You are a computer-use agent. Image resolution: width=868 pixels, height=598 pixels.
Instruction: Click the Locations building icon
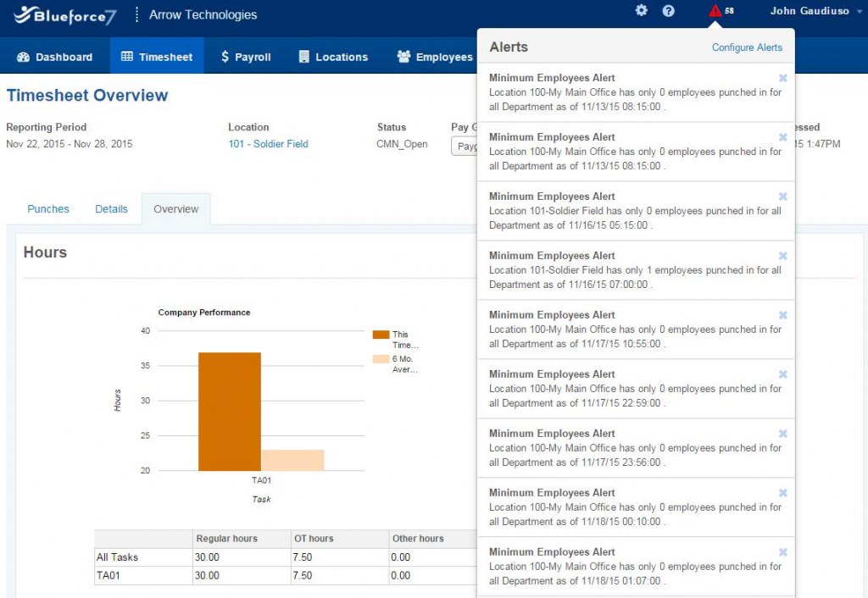304,57
